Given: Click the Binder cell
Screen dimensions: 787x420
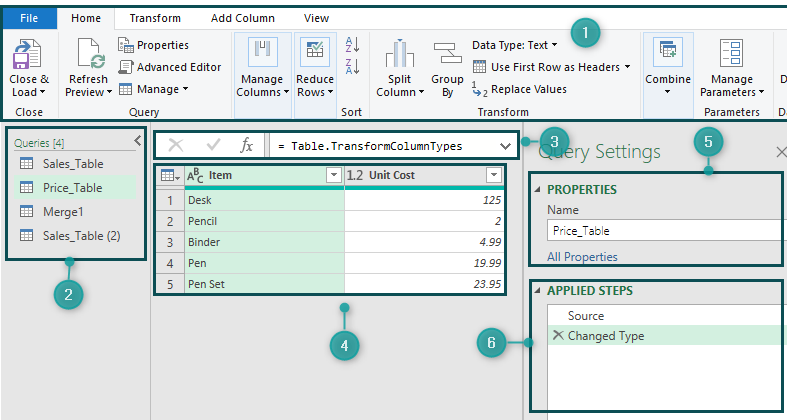Looking at the screenshot, I should [265, 242].
